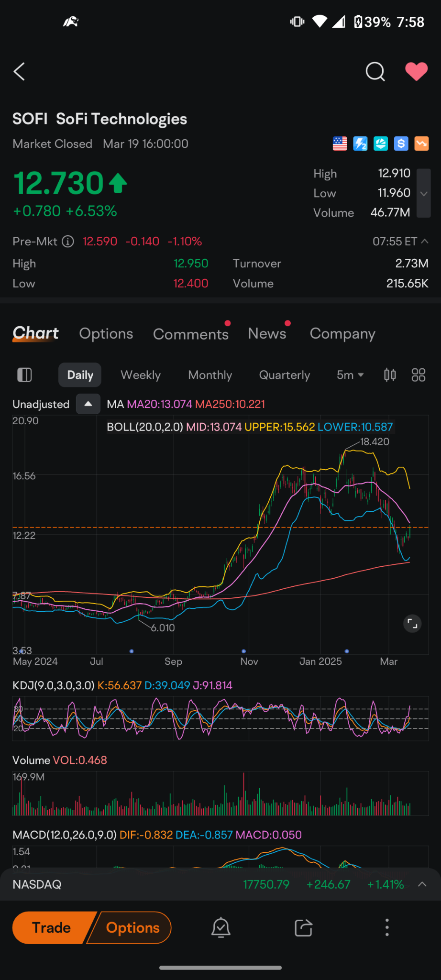Screen dimensions: 441x980
Task: Tap the Volume VOL:0.468 label
Action: tap(60, 760)
